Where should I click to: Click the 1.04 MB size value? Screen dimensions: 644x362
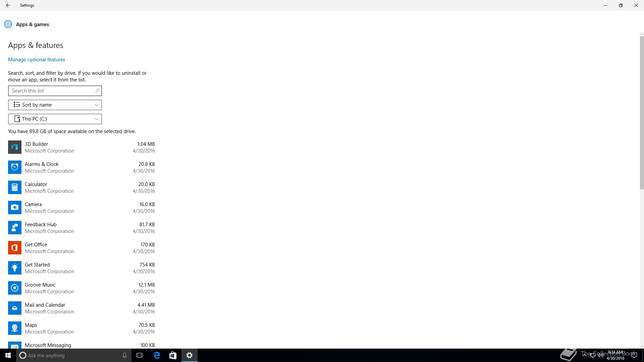(146, 144)
